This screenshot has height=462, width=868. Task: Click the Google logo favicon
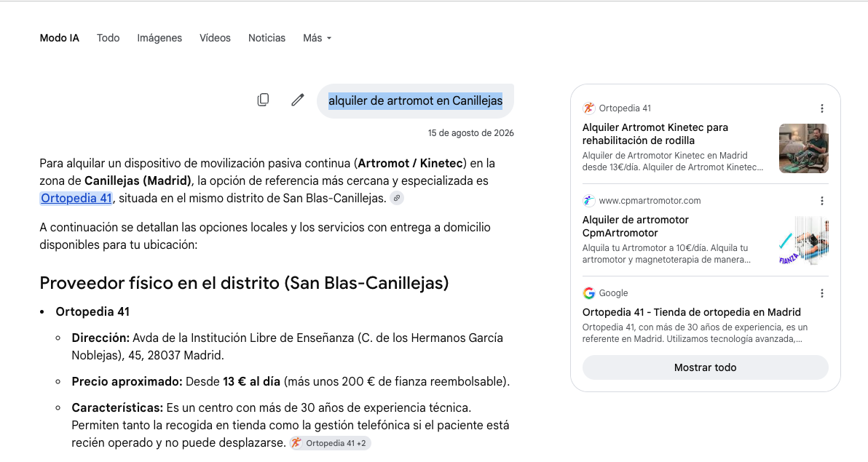[x=588, y=292]
